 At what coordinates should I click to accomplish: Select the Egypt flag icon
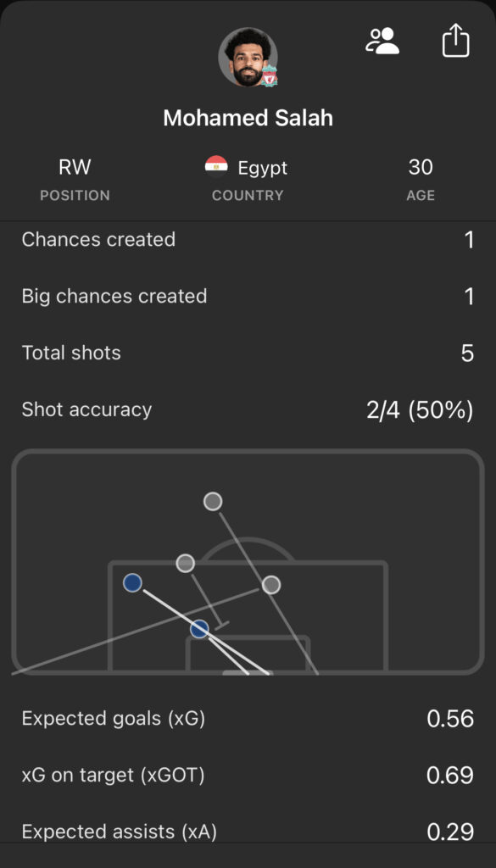point(217,167)
